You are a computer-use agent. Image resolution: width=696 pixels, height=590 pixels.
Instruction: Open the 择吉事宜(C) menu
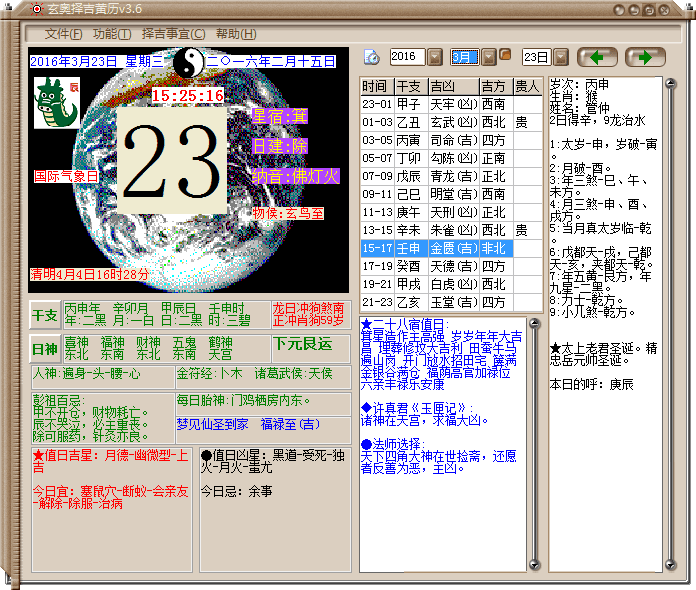[x=173, y=33]
